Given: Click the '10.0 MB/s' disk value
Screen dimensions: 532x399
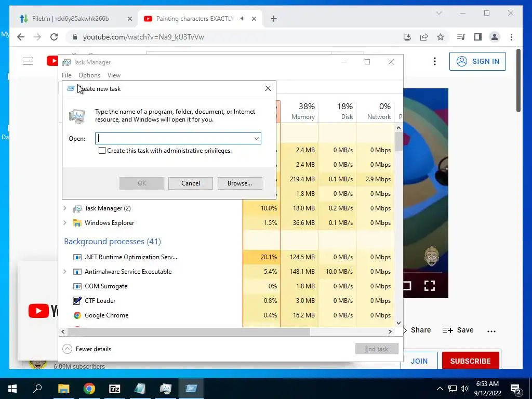Looking at the screenshot, I should (339, 271).
